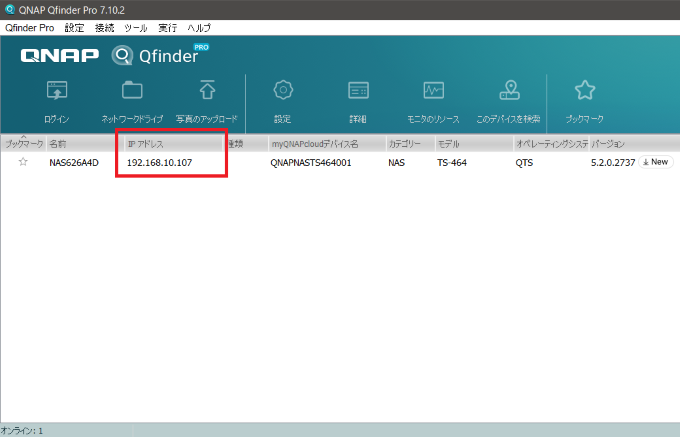This screenshot has width=680, height=437.
Task: Click the Qfinder app icon in title bar
Action: pos(10,9)
